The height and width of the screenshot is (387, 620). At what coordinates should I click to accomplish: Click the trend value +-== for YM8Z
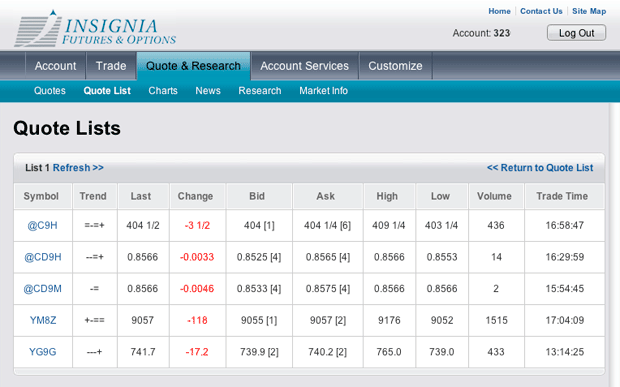95,320
